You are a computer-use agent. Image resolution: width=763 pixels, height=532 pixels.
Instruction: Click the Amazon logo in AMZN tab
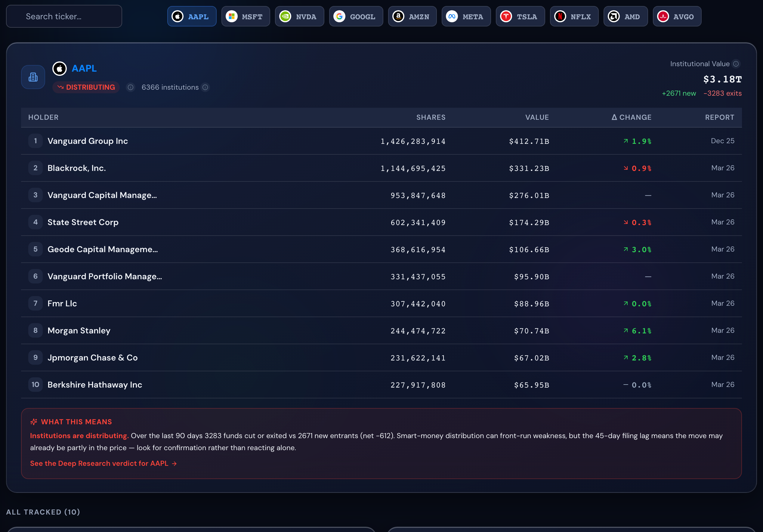pos(398,16)
